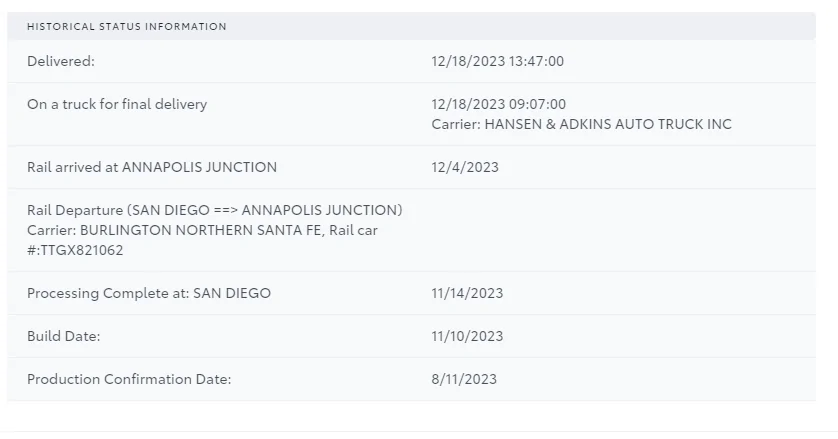
Task: Click Carrier: Hansen & Adkins Auto Truck Inc
Action: coord(581,124)
